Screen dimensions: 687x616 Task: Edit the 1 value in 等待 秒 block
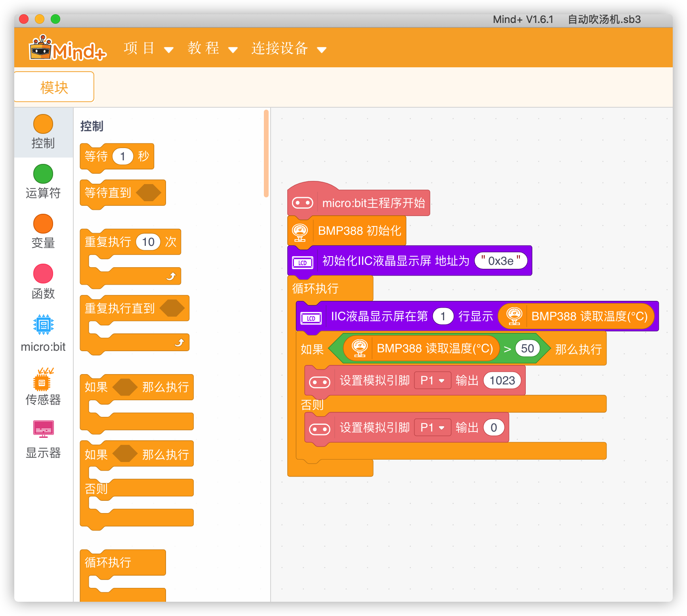(123, 156)
